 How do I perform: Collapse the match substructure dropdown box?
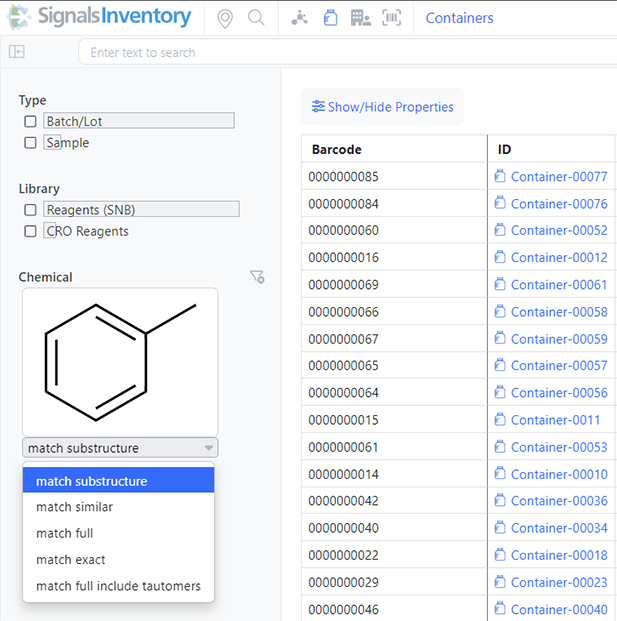[x=120, y=448]
